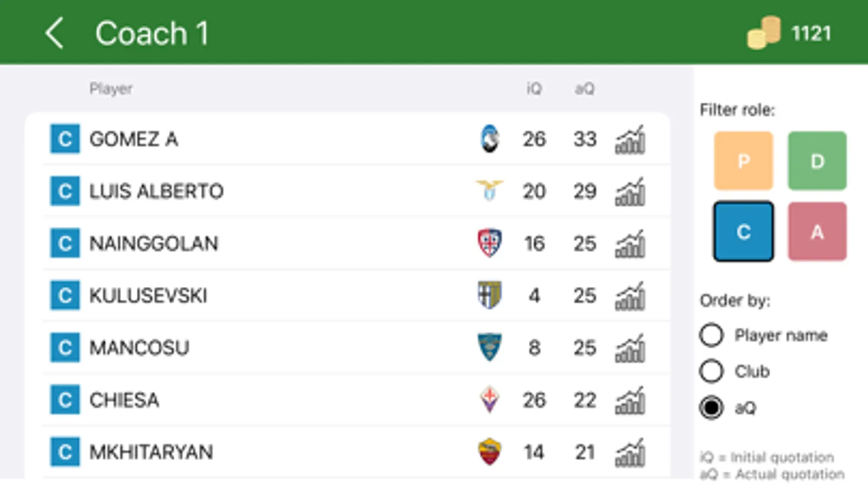The height and width of the screenshot is (489, 868).
Task: Go back using the header arrow
Action: coord(54,33)
